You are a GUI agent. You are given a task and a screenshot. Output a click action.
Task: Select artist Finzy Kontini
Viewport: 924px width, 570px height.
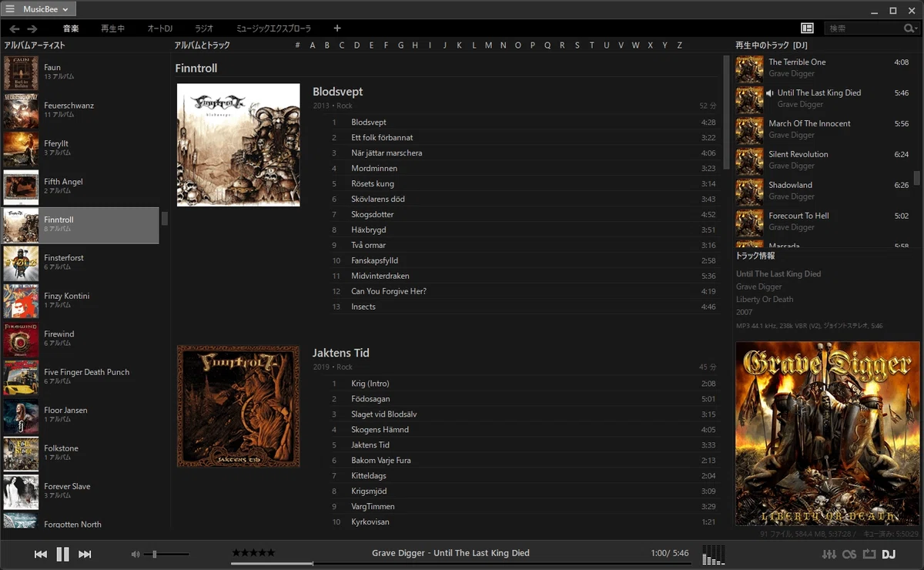coord(80,301)
